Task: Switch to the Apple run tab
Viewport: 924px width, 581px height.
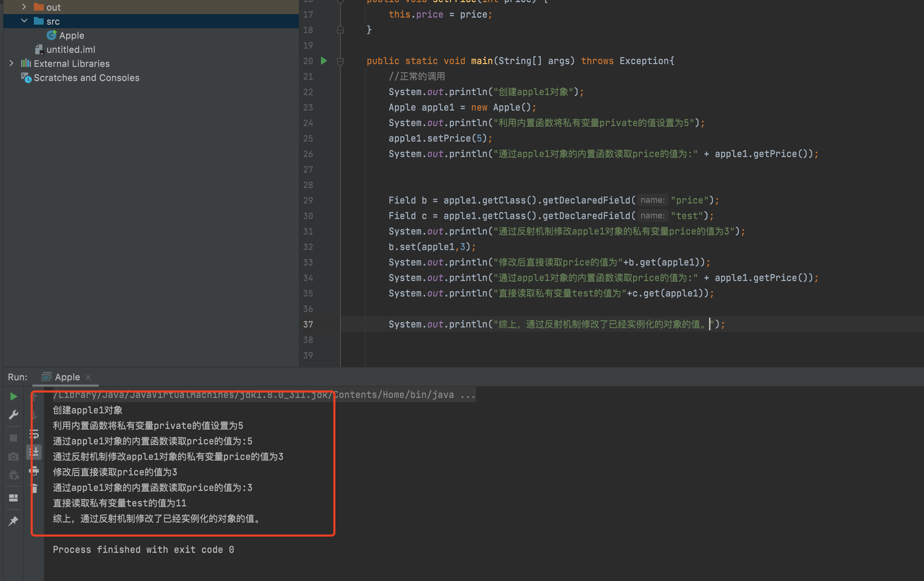Action: point(67,377)
